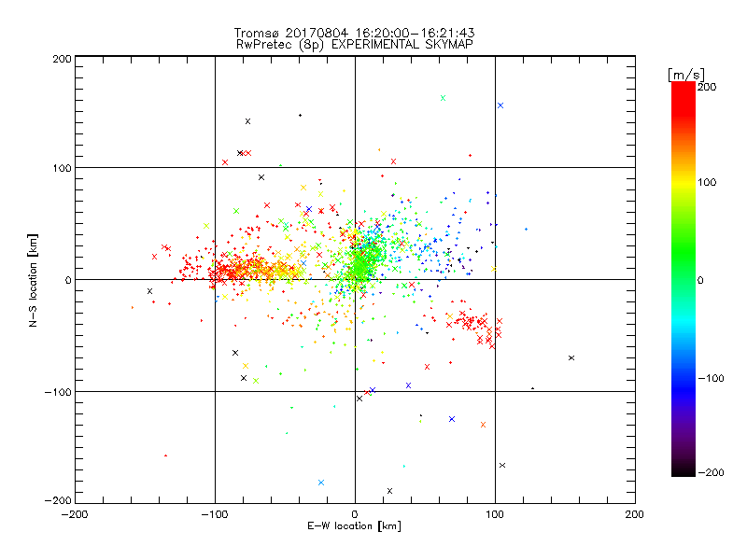Click the colorbar tick label "100"
Image resolution: width=747 pixels, height=560 pixels.
pyautogui.click(x=707, y=182)
